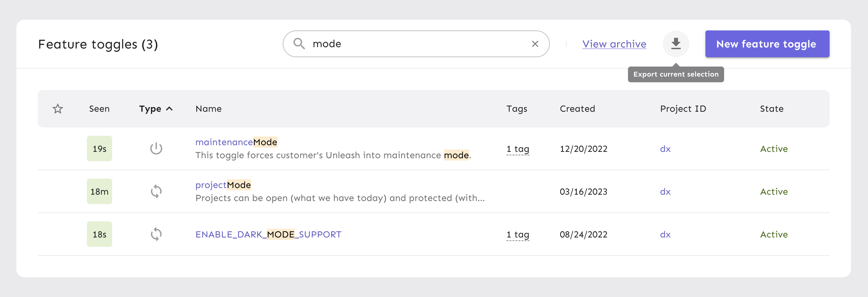Image resolution: width=868 pixels, height=297 pixels.
Task: Expand the 1 tag label for ENABLE_DARK_MODE_SUPPORT
Action: (517, 234)
